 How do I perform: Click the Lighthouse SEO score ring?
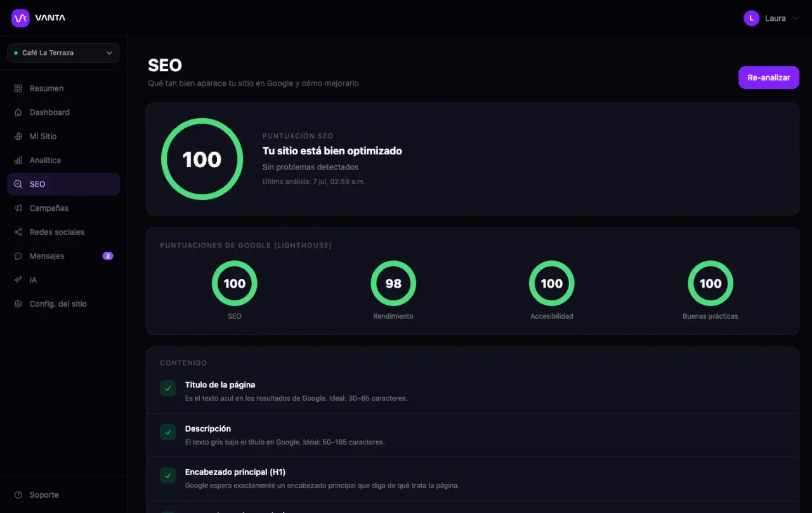click(235, 284)
